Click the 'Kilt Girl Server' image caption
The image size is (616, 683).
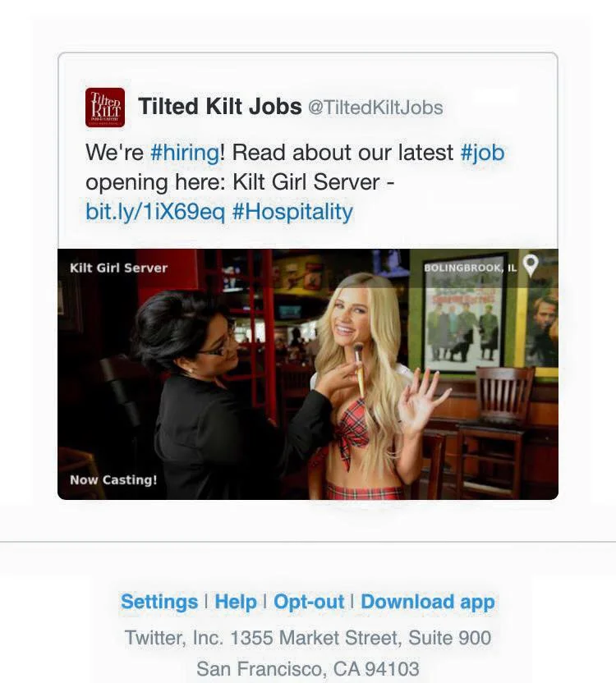pos(118,268)
